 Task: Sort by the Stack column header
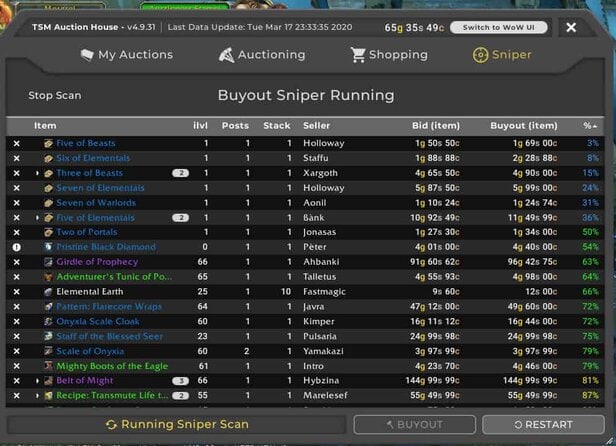[277, 126]
